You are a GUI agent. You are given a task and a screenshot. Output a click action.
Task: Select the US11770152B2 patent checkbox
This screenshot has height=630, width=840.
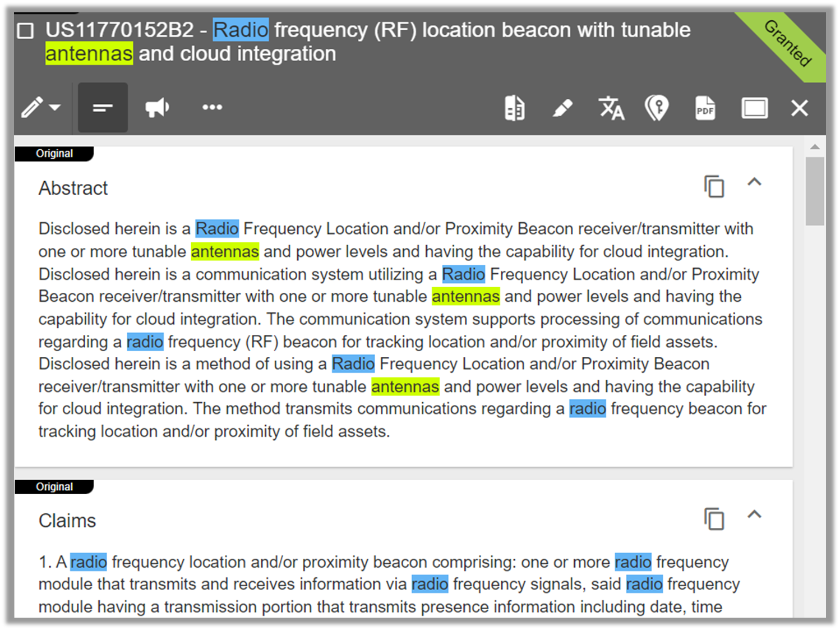coord(25,31)
